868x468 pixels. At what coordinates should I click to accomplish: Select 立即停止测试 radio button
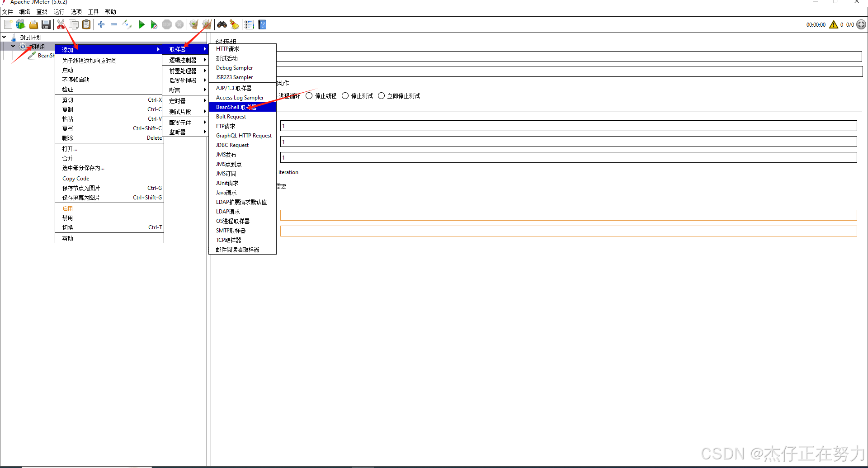point(382,96)
